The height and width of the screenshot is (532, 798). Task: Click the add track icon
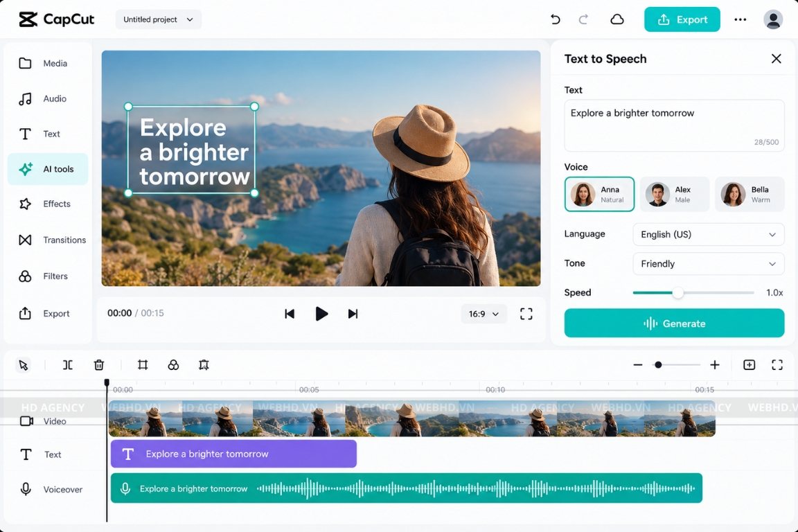click(x=749, y=365)
